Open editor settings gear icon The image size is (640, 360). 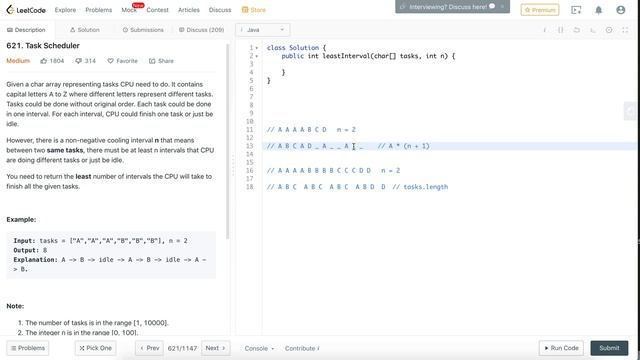[609, 30]
